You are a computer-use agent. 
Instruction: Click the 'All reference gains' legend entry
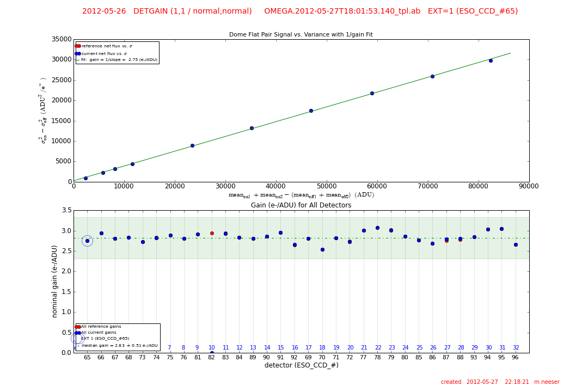101,327
